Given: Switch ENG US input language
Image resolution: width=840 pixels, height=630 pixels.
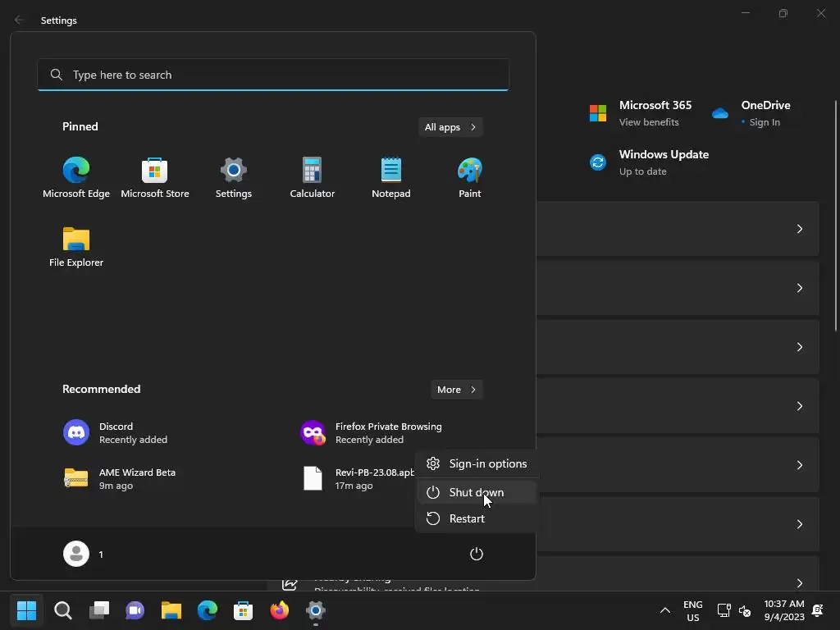Looking at the screenshot, I should point(692,610).
